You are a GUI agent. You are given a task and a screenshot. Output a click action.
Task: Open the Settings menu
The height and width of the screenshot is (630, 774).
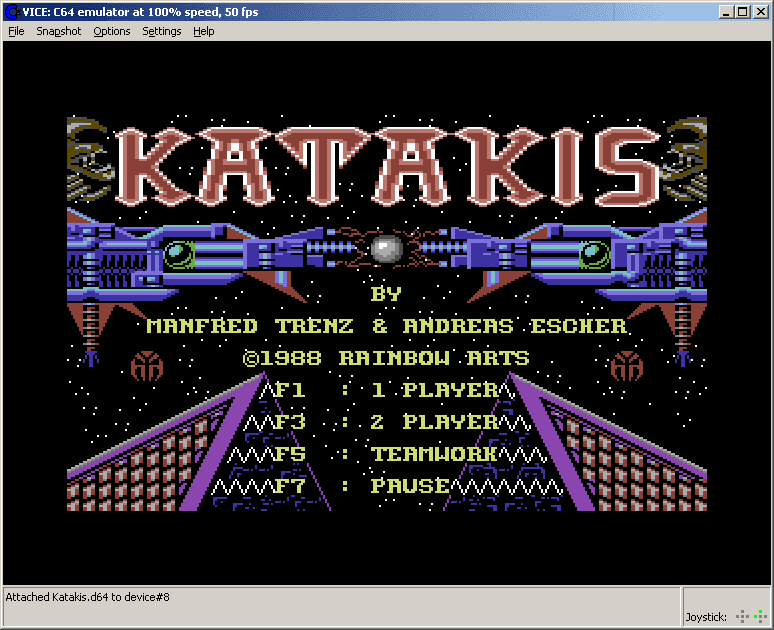coord(161,31)
